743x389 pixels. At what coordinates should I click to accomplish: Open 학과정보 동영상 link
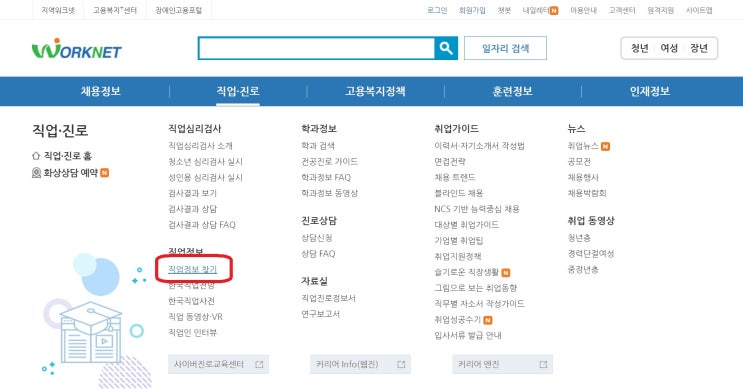(x=330, y=193)
